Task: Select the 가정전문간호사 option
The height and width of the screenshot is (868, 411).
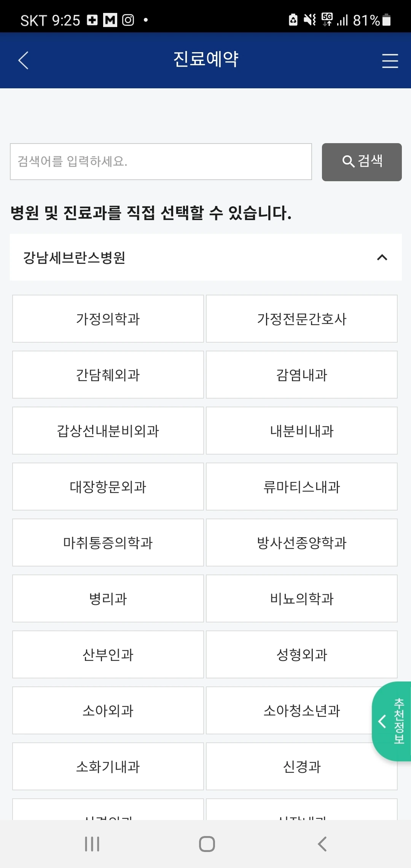Action: [x=302, y=319]
